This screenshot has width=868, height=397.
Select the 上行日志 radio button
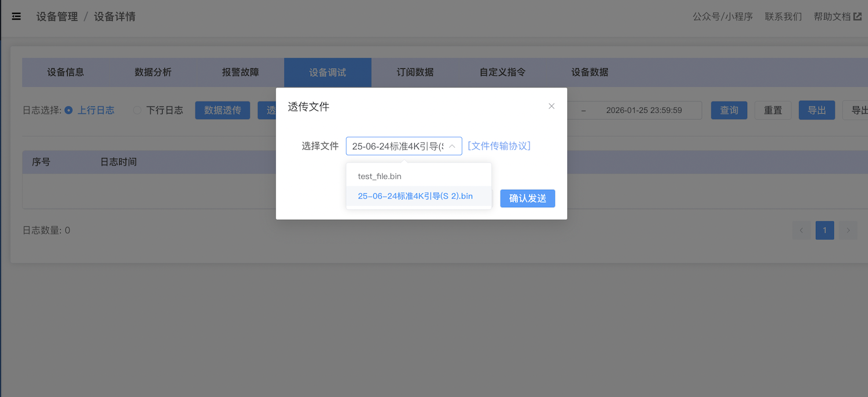[x=69, y=110]
